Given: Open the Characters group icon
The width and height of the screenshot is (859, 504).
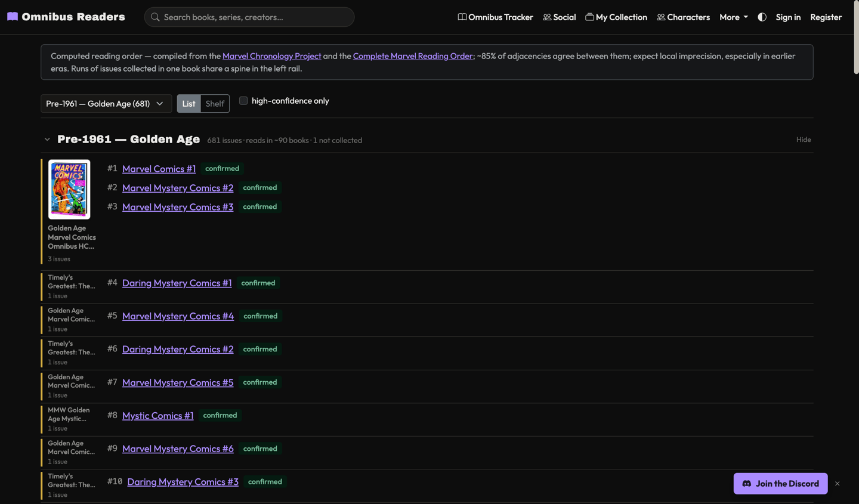Looking at the screenshot, I should (661, 17).
